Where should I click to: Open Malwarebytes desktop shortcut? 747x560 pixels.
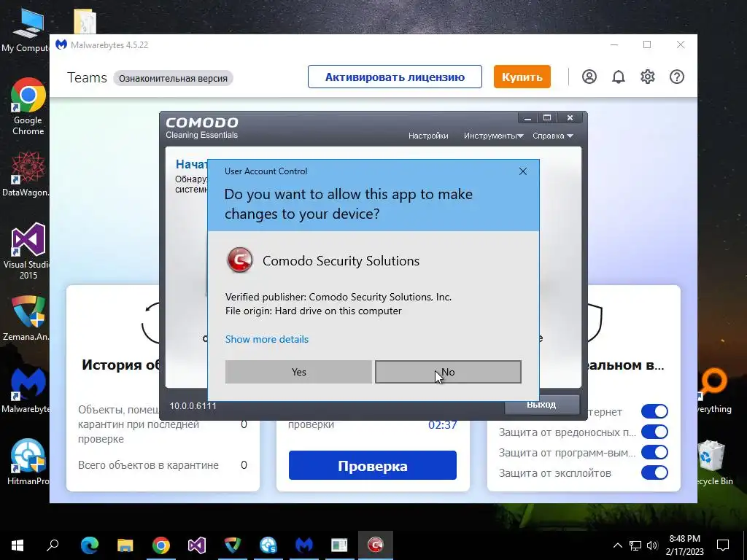(26, 391)
